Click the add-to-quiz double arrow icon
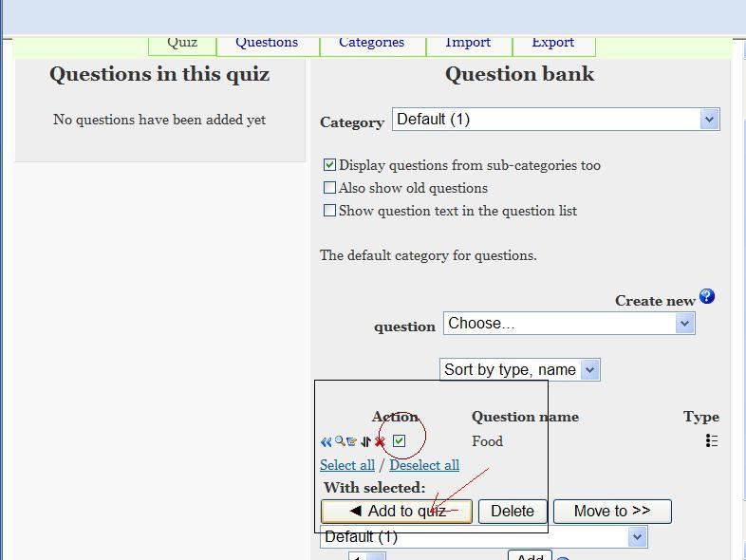 point(326,441)
